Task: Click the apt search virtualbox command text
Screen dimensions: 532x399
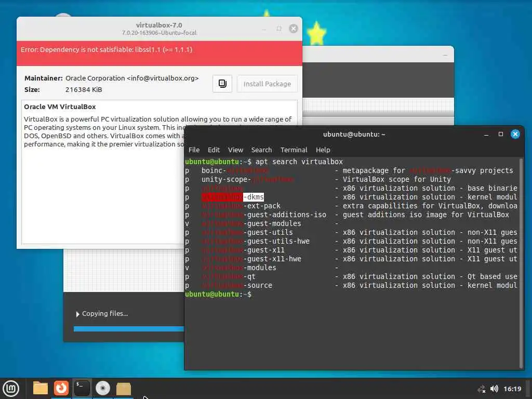Action: (299, 162)
